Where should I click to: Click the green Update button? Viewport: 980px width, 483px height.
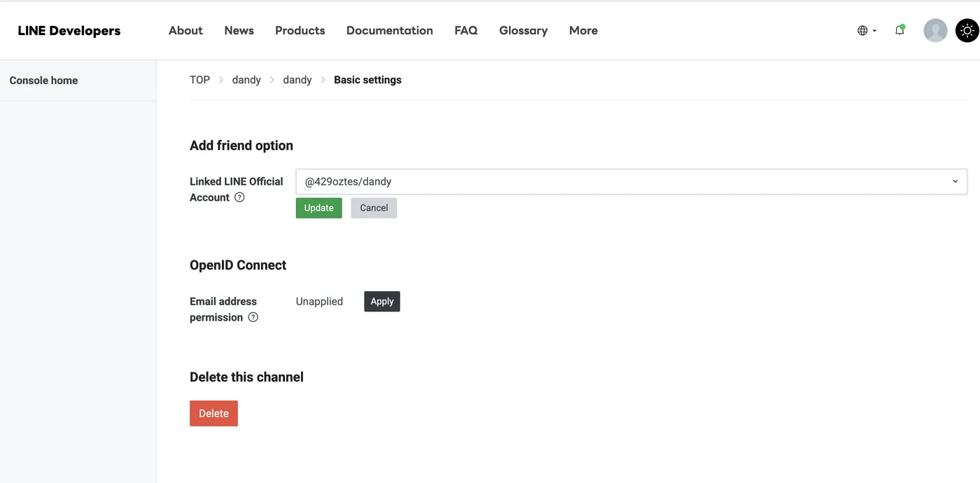coord(318,208)
